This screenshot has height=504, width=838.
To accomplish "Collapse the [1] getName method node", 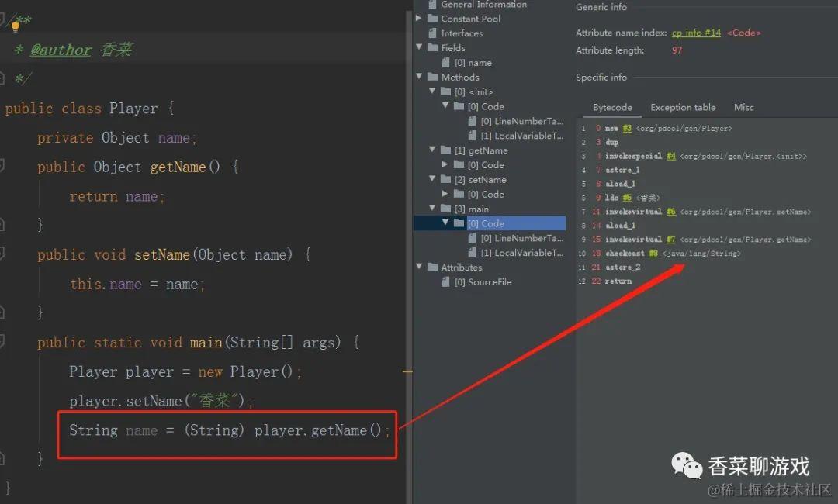I will (x=432, y=150).
